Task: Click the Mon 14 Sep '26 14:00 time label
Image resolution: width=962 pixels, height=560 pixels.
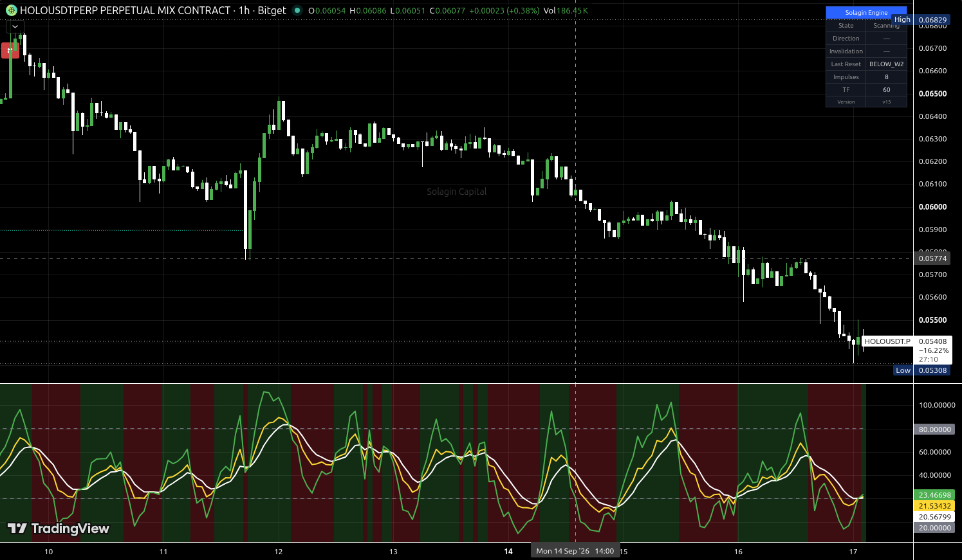Action: tap(575, 551)
